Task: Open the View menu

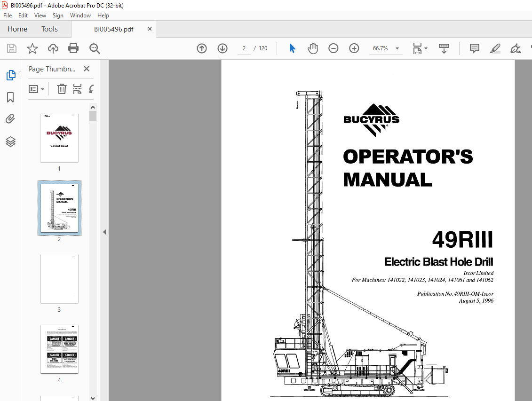Action: coord(40,16)
